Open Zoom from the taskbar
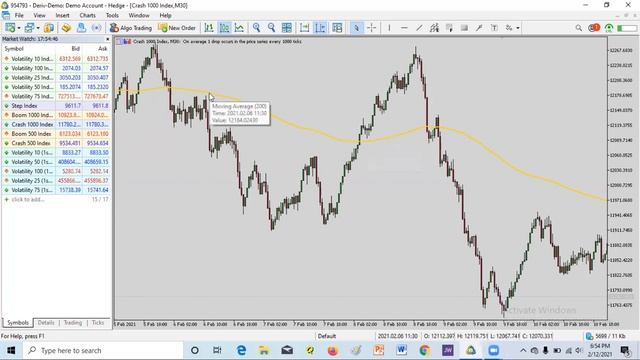Viewport: 640px width, 360px height. click(493, 350)
